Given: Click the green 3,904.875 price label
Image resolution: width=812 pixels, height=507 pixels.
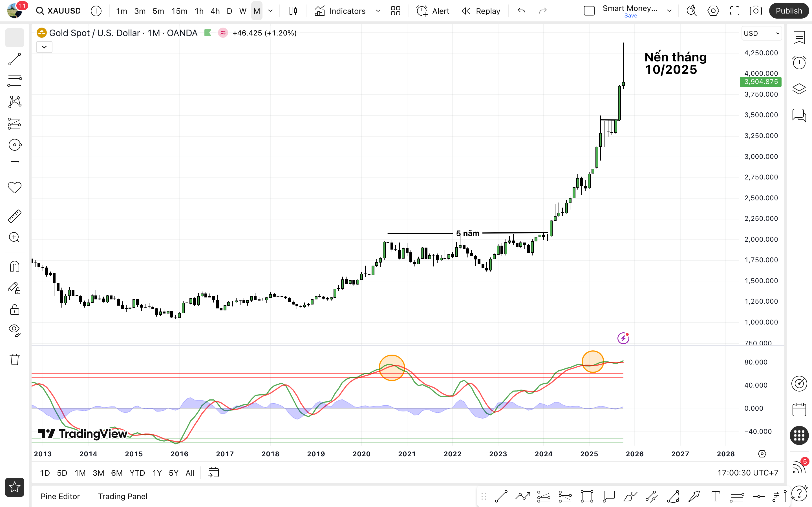Looking at the screenshot, I should (760, 81).
